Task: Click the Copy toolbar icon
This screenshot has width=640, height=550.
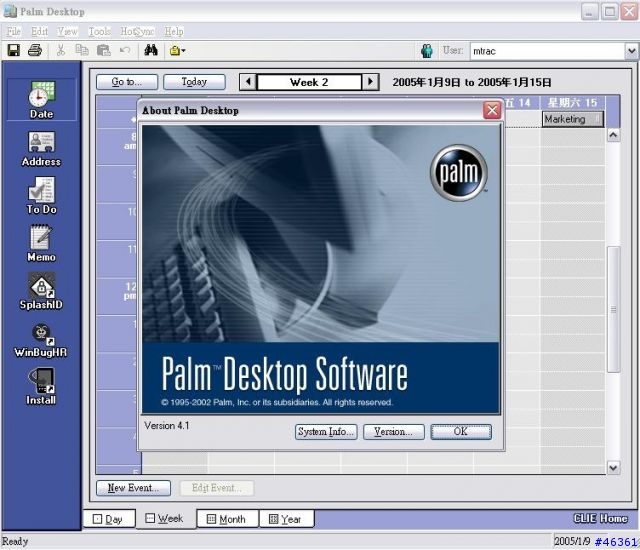Action: click(x=82, y=51)
